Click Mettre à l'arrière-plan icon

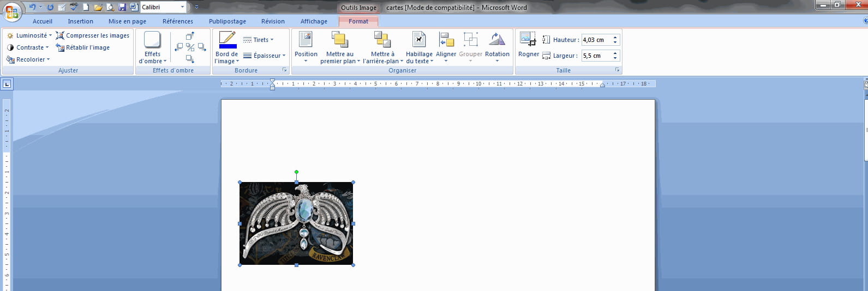(x=382, y=39)
